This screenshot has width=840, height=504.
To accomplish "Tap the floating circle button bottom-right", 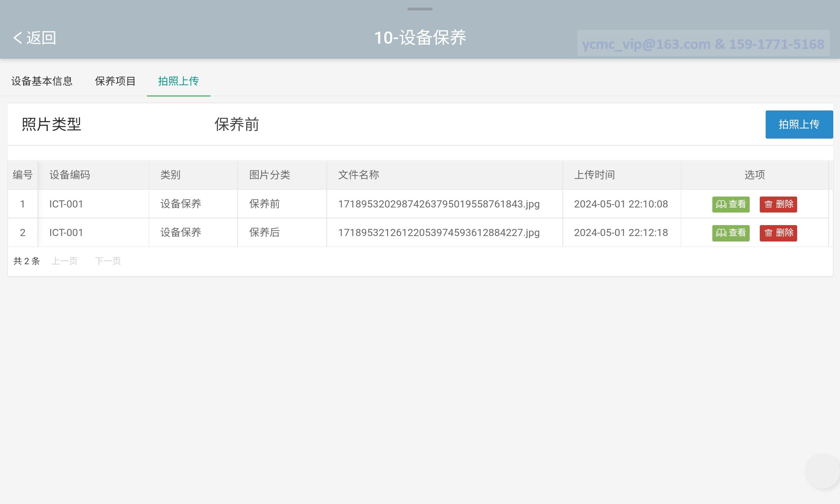I will [x=822, y=471].
